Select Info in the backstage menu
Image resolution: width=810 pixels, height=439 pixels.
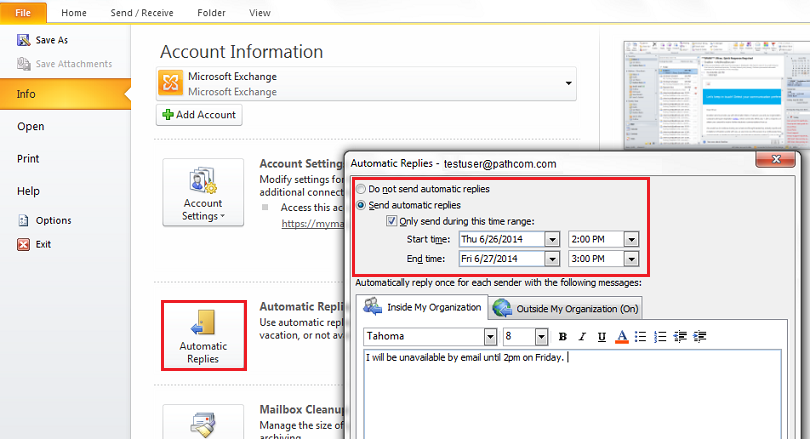[65, 94]
